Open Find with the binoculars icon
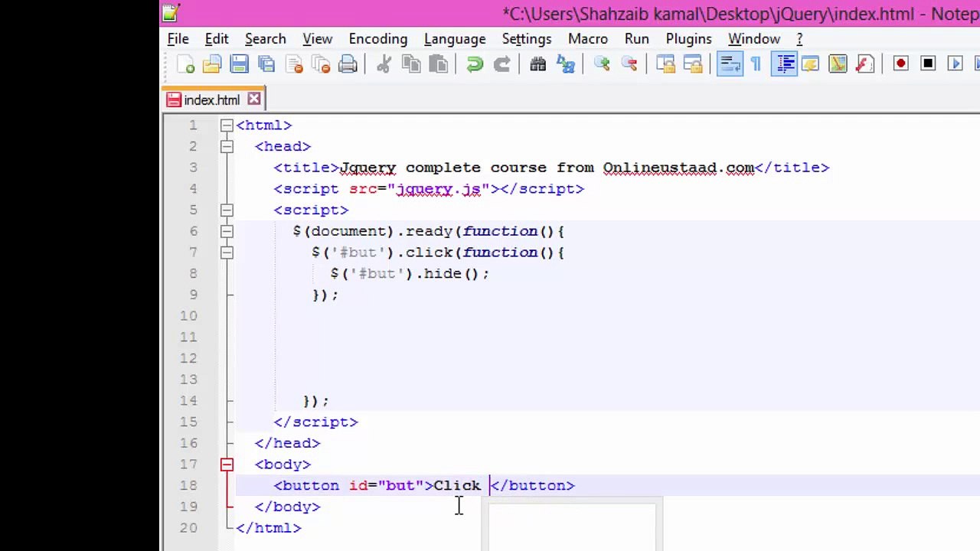Screen dimensions: 980x551 point(538,65)
